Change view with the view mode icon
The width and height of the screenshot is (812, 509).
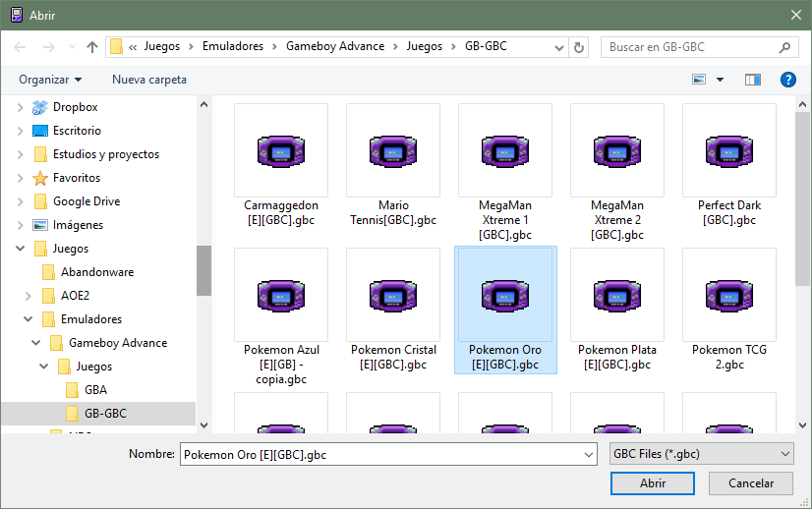[x=699, y=80]
